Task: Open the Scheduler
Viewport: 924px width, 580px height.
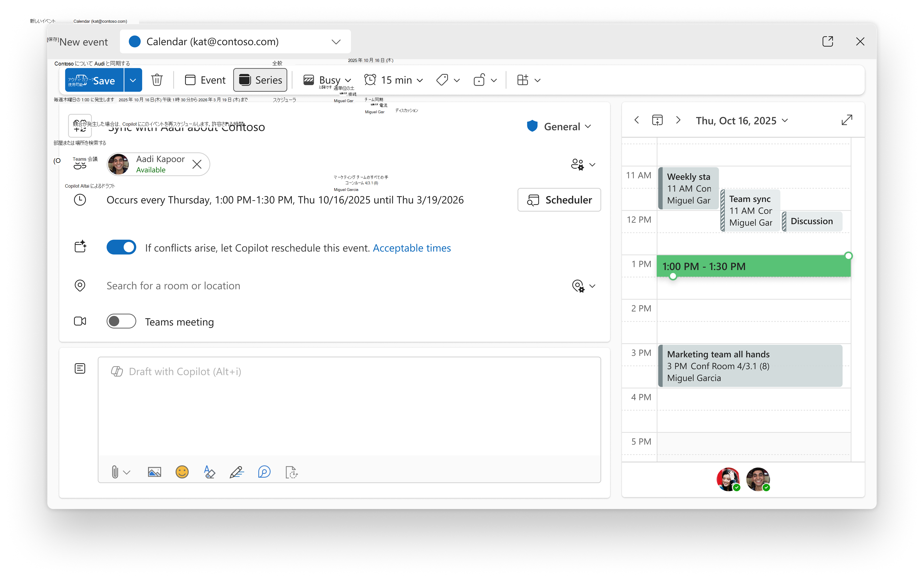Action: coord(559,200)
